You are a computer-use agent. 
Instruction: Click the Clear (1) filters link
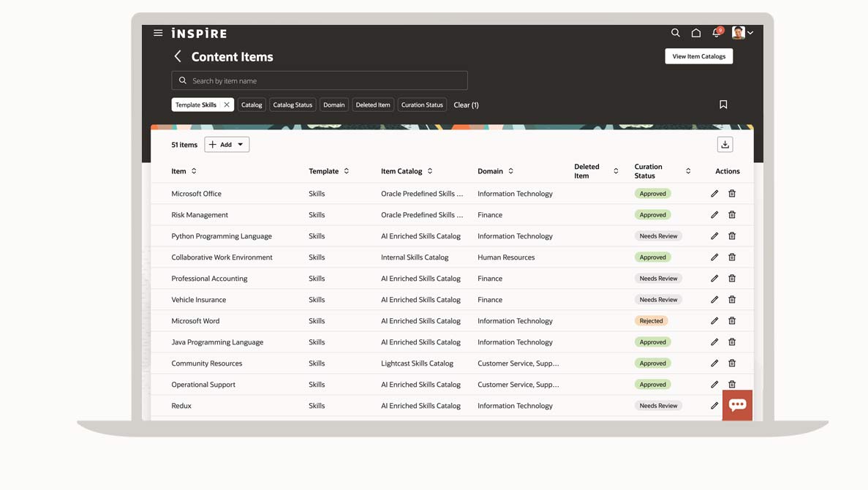tap(466, 105)
